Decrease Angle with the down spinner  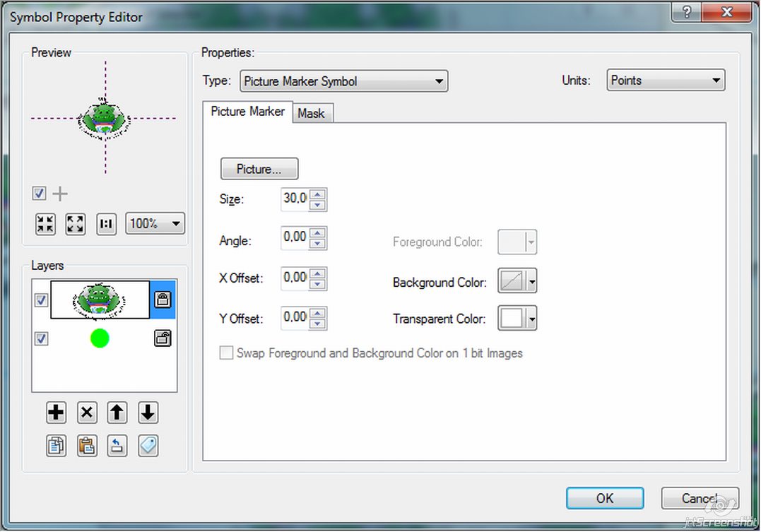point(318,244)
